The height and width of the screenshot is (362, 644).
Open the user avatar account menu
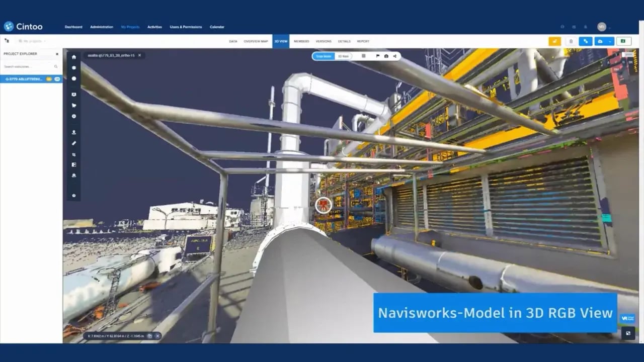click(x=602, y=27)
